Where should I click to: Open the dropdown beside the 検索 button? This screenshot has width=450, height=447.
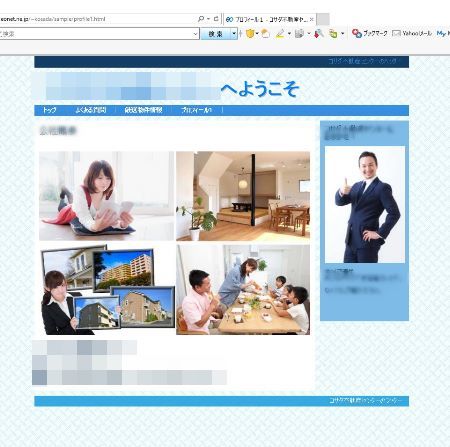[x=234, y=34]
